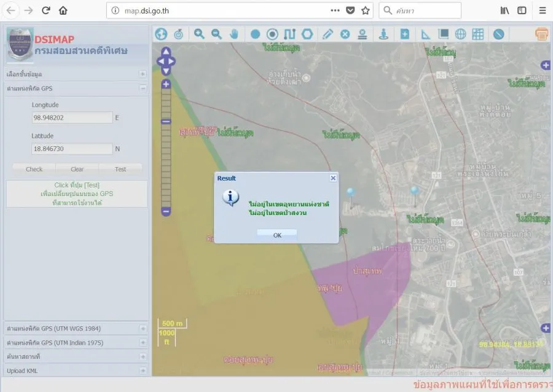Screen dimensions: 553x392
Task: Select the zoom out magnifier tool
Action: pyautogui.click(x=216, y=34)
